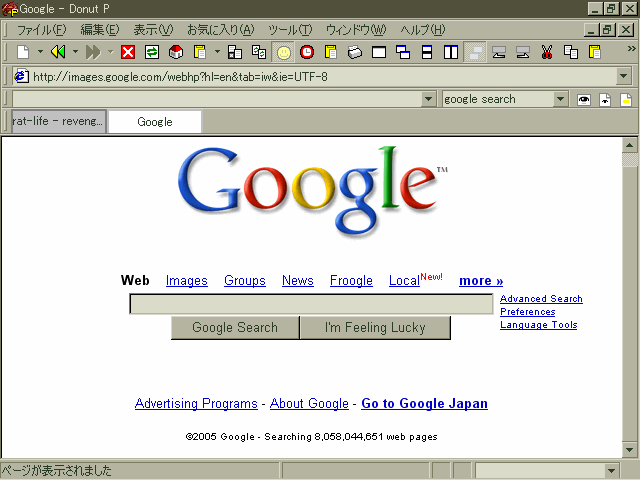The image size is (640, 480).
Task: Click the refresh-all windows icon
Action: [x=259, y=52]
